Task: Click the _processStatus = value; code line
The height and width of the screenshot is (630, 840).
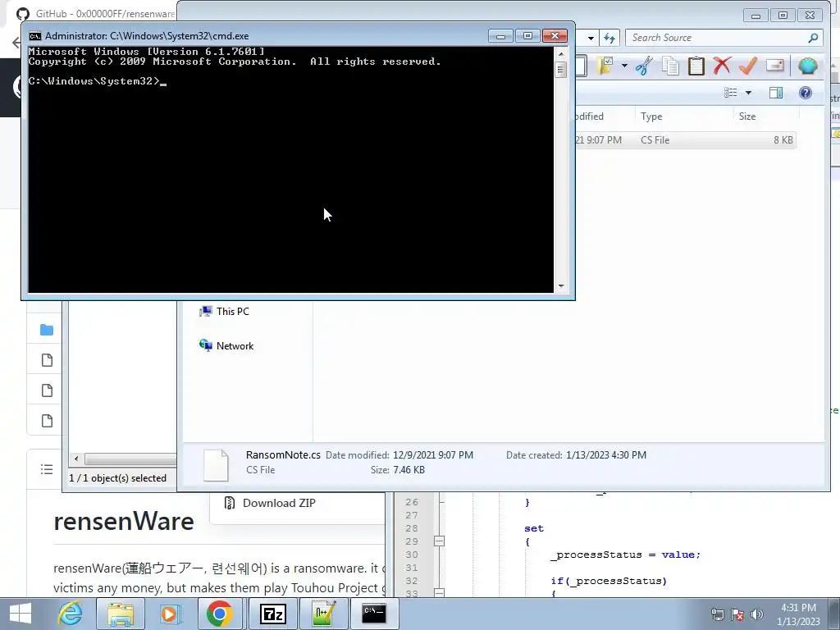Action: (625, 555)
